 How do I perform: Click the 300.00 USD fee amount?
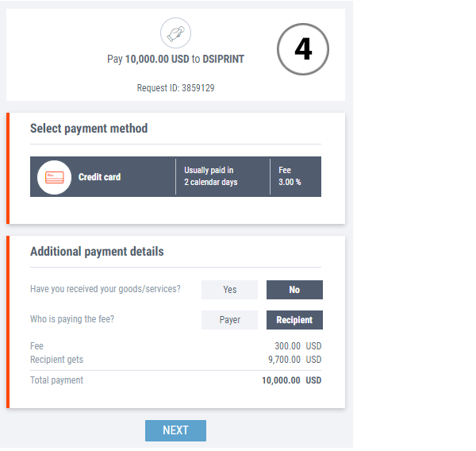click(297, 346)
